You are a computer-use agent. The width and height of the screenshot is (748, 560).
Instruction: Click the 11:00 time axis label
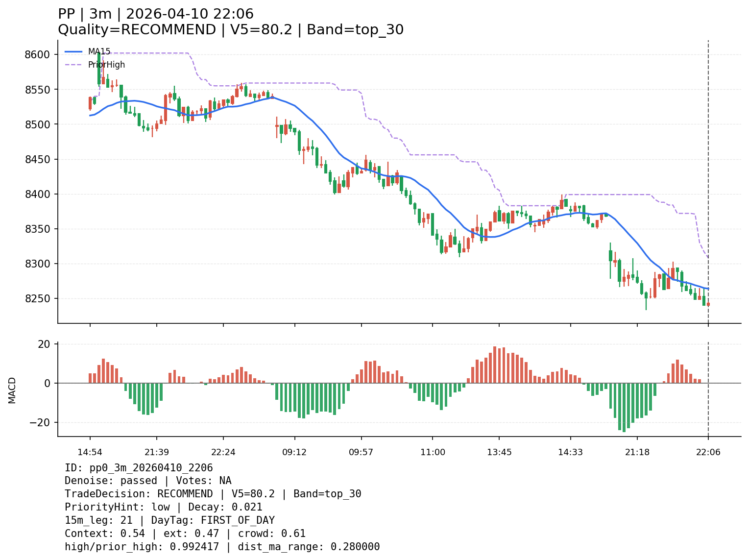click(433, 452)
